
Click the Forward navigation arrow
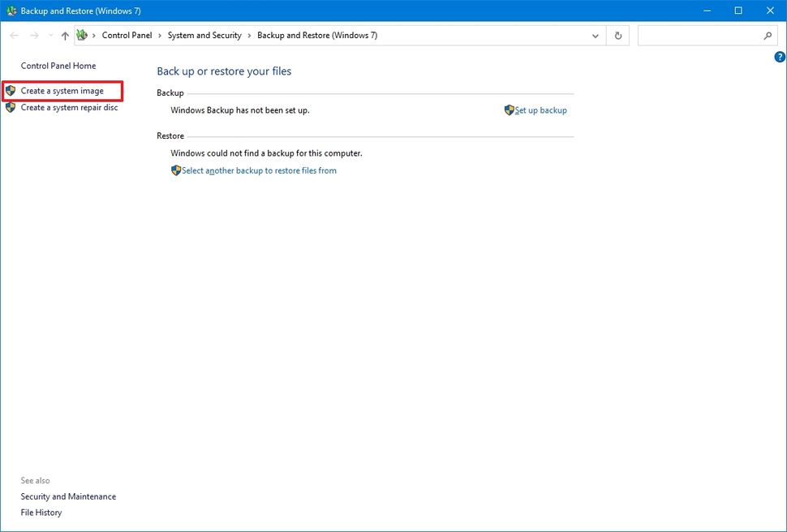click(x=33, y=35)
